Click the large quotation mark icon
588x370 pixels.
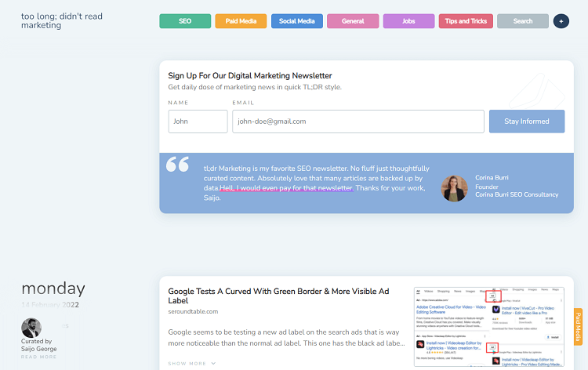point(177,164)
